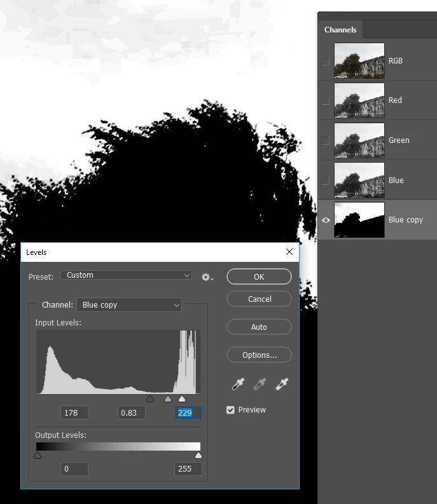The width and height of the screenshot is (437, 504).
Task: Click the input levels histogram
Action: [x=118, y=362]
